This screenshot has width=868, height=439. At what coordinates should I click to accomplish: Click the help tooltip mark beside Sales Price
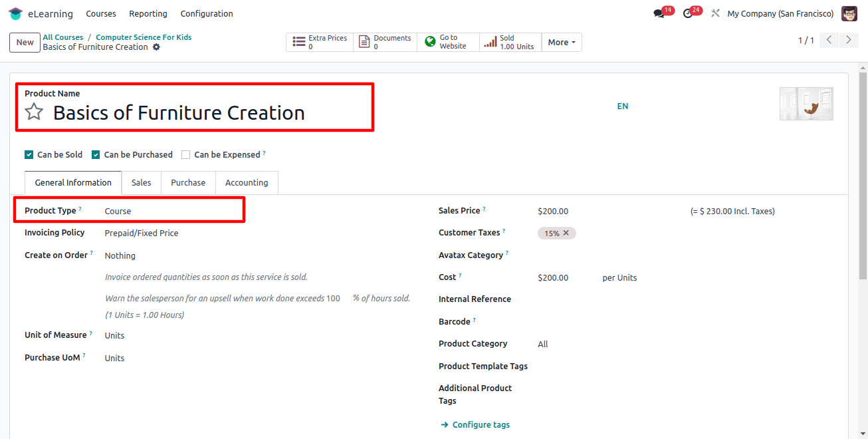point(485,209)
